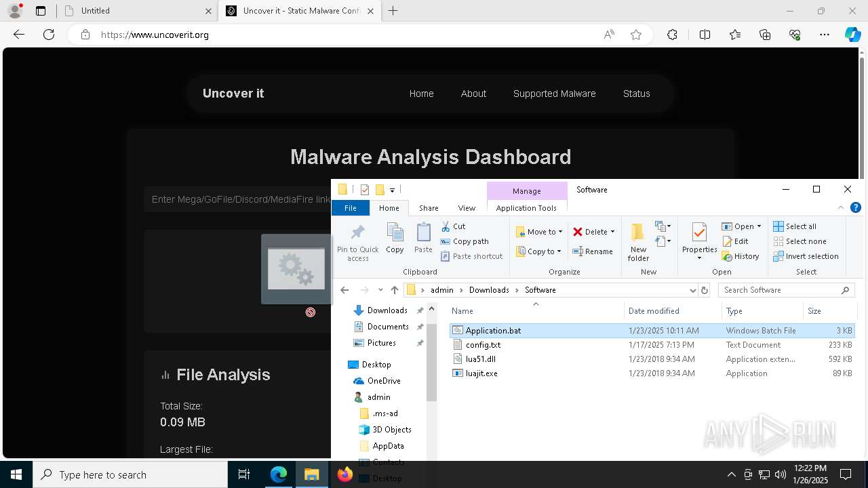
Task: Refresh the Software folder view
Action: [704, 290]
